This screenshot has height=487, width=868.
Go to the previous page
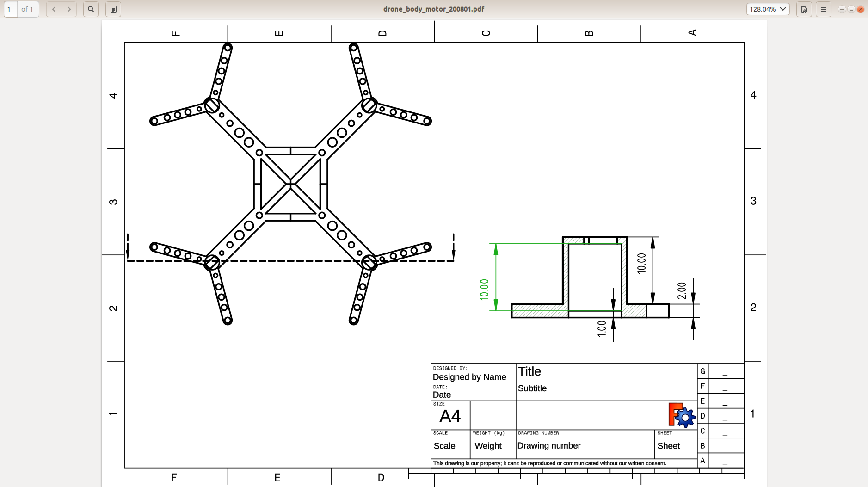coord(54,9)
